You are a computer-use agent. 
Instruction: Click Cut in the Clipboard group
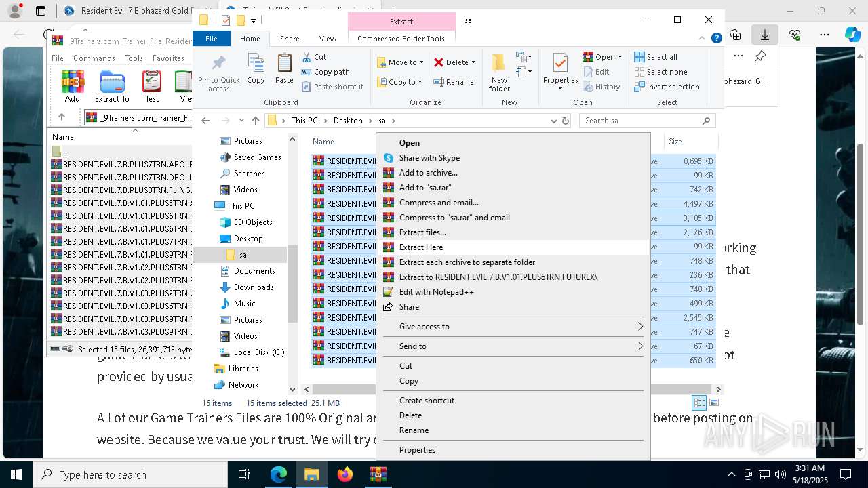tap(314, 57)
